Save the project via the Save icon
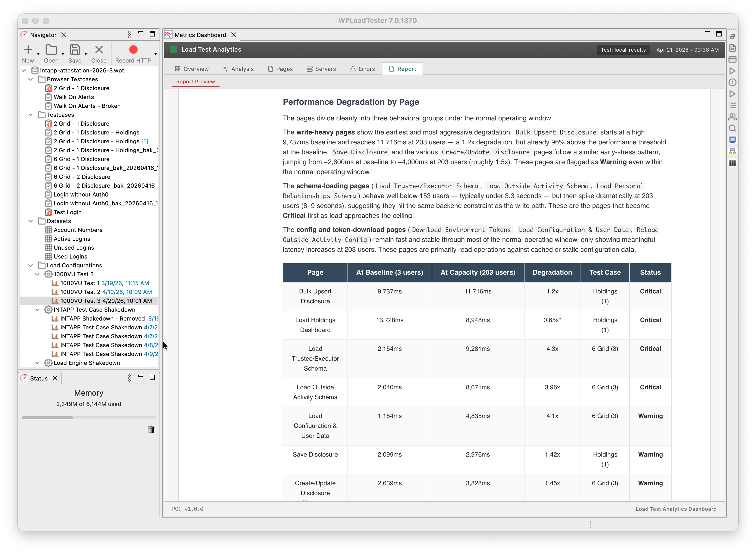The width and height of the screenshot is (756, 553). (75, 50)
